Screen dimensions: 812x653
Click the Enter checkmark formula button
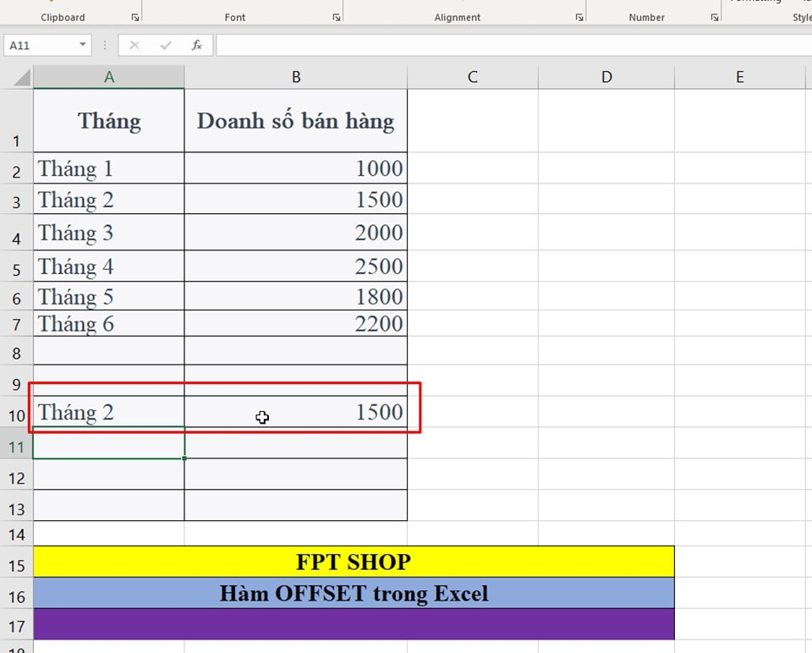[166, 45]
